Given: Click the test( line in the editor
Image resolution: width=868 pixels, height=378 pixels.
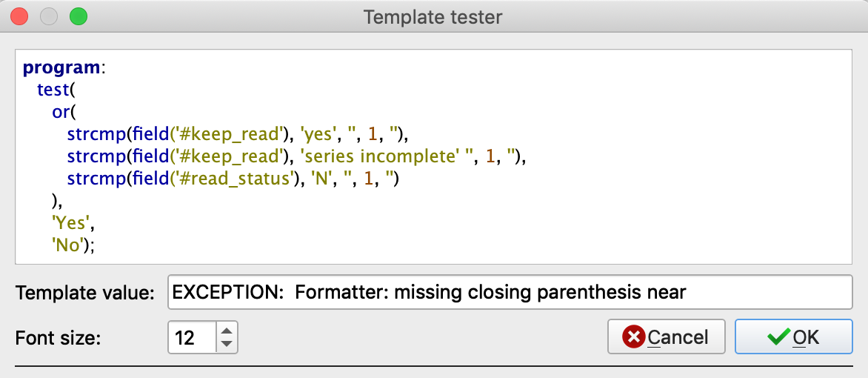Looking at the screenshot, I should (x=57, y=90).
